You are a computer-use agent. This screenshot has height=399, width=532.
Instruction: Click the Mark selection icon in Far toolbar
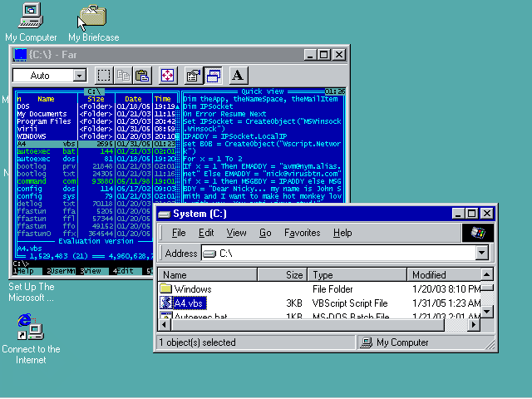pyautogui.click(x=104, y=76)
